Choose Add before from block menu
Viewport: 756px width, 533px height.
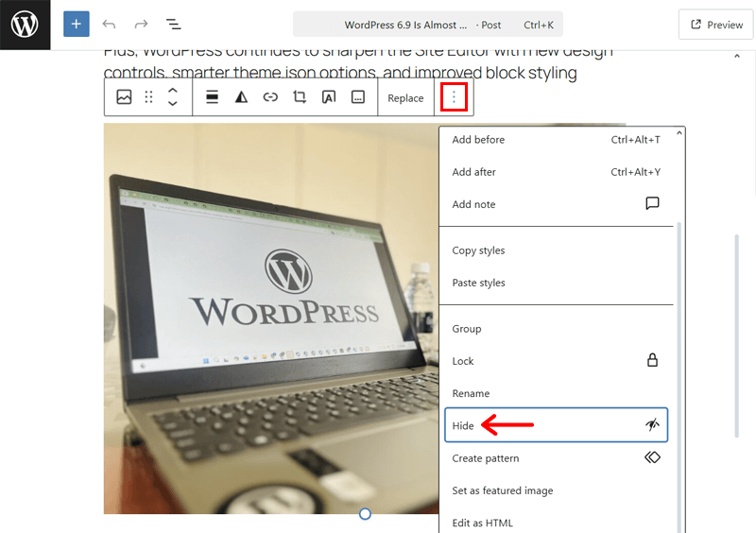[556, 140]
